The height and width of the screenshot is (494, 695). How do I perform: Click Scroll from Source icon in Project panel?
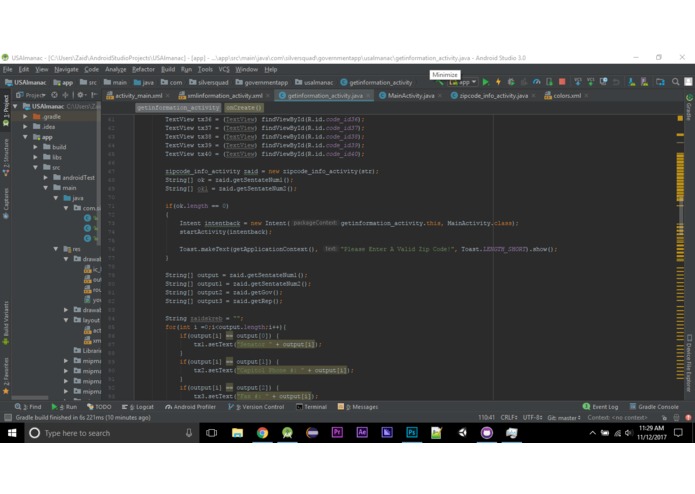[55, 95]
